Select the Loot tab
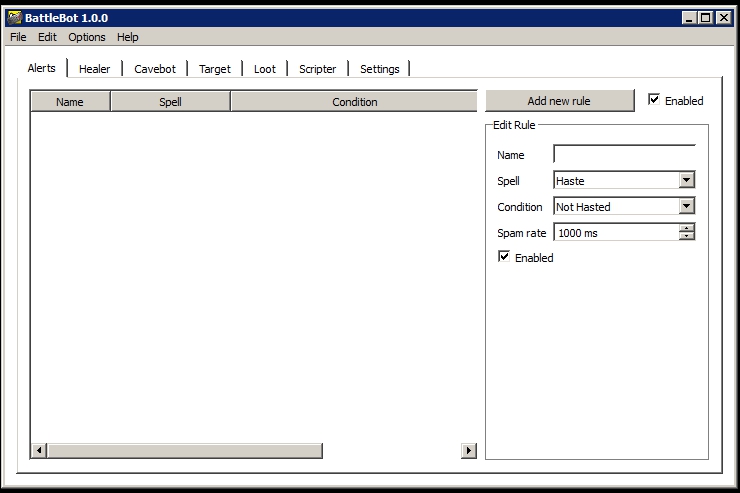 click(x=264, y=69)
